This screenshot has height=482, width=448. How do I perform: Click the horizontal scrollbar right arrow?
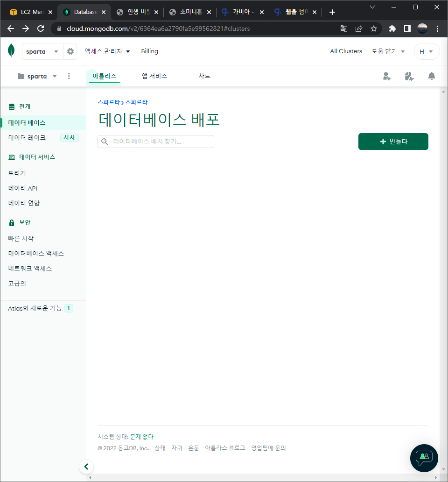pyautogui.click(x=435, y=477)
